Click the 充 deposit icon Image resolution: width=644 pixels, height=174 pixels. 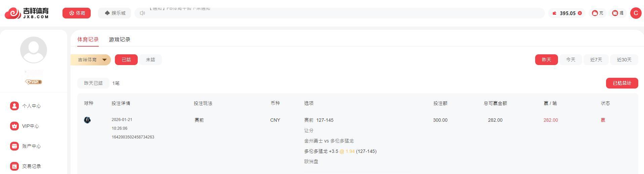point(595,13)
